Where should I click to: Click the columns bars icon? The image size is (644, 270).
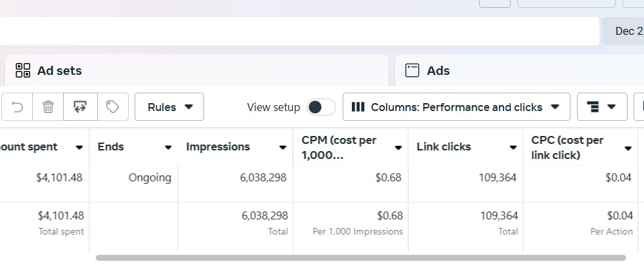[358, 106]
